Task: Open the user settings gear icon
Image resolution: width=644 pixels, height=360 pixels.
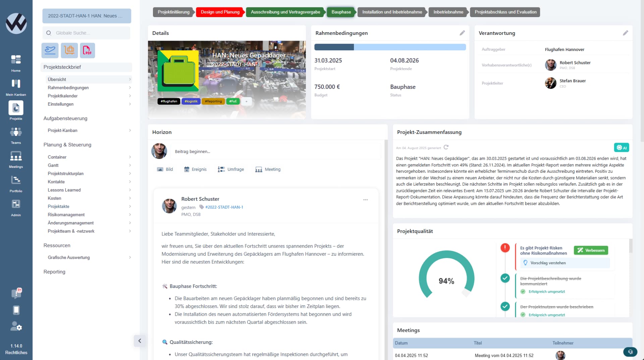Action: point(16,326)
